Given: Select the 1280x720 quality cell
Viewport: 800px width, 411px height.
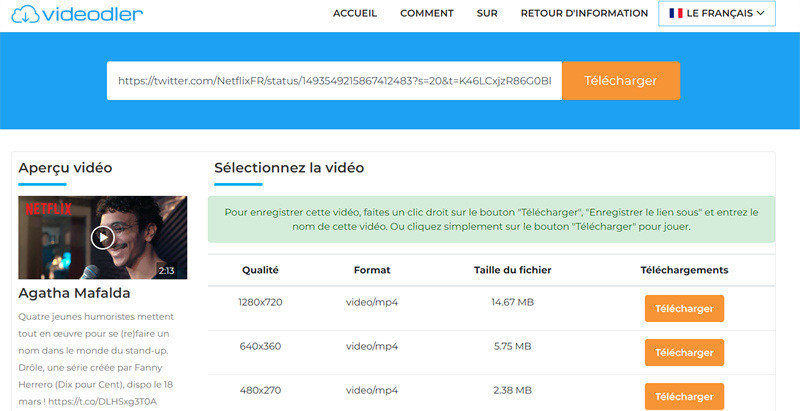Looking at the screenshot, I should coord(260,302).
